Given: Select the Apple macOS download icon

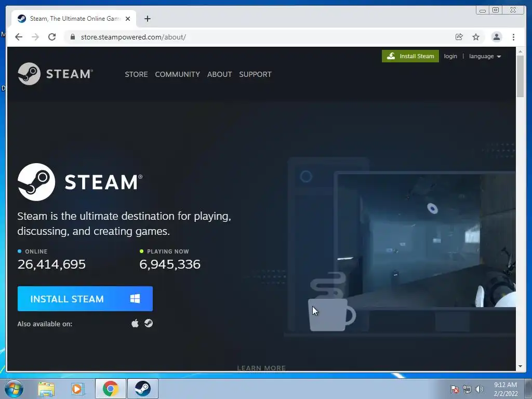Looking at the screenshot, I should click(135, 323).
